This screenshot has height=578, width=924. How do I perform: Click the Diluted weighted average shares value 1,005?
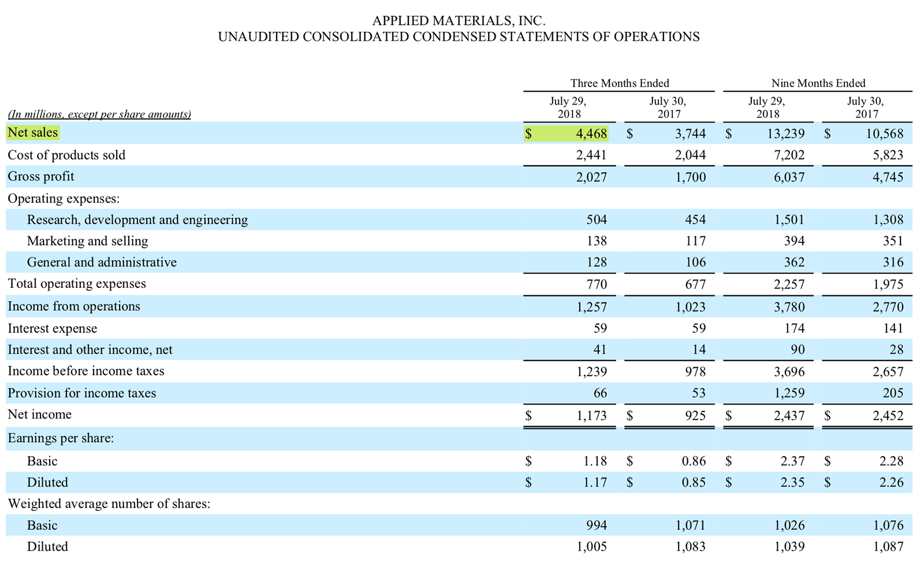click(x=593, y=546)
